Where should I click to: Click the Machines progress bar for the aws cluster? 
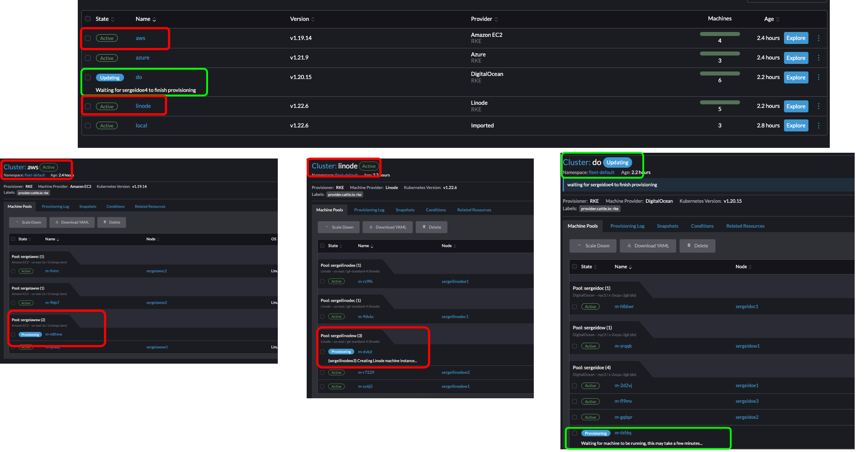coord(720,34)
